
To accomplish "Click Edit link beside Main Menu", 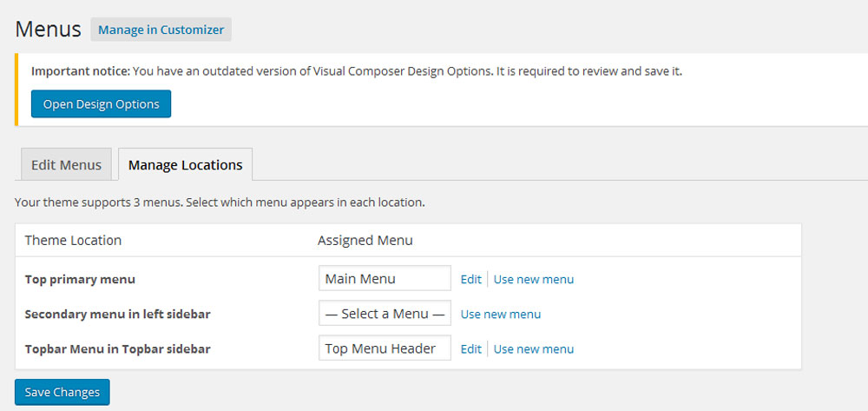I will (x=470, y=279).
